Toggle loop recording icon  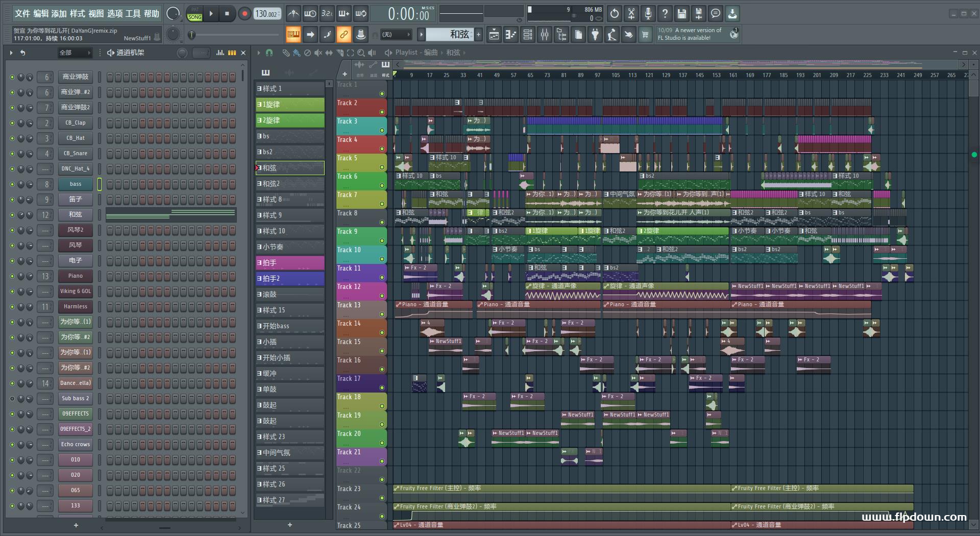click(x=361, y=14)
